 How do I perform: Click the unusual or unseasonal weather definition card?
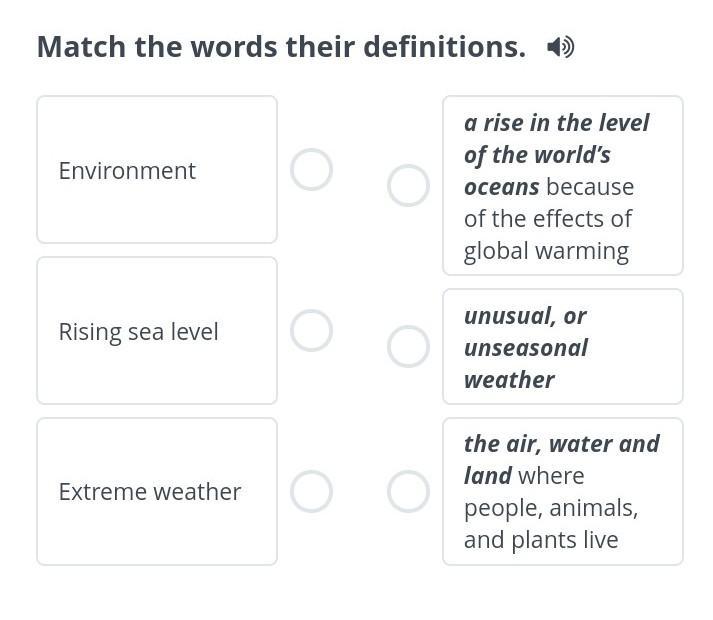(563, 347)
